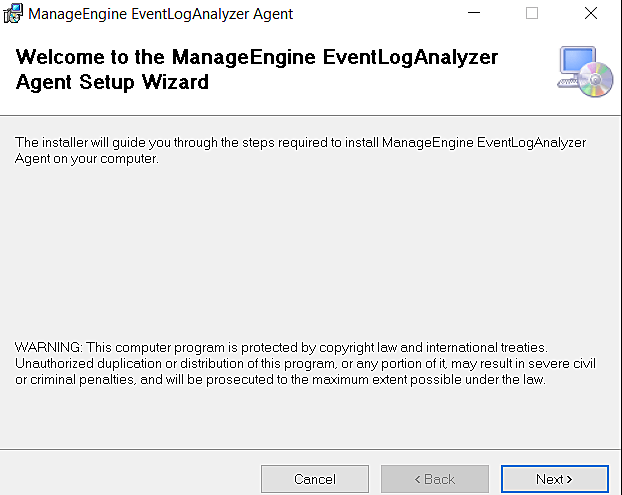The height and width of the screenshot is (495, 622).
Task: Click the installer description paragraph
Action: pyautogui.click(x=300, y=143)
